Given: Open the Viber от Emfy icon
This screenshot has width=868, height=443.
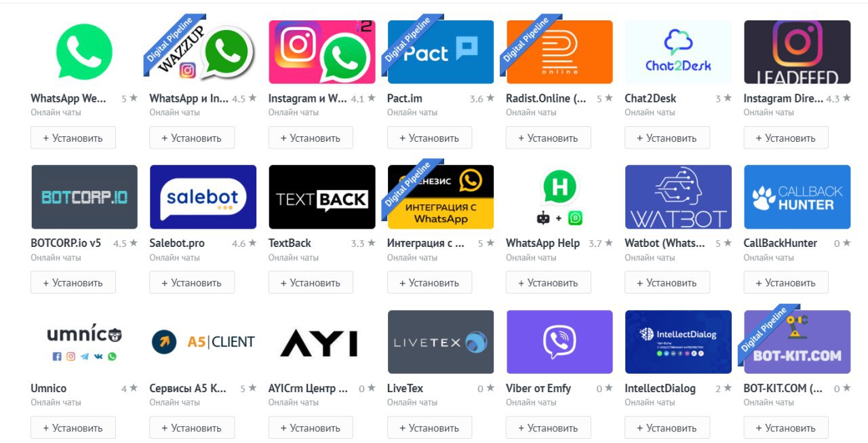Looking at the screenshot, I should pos(559,342).
